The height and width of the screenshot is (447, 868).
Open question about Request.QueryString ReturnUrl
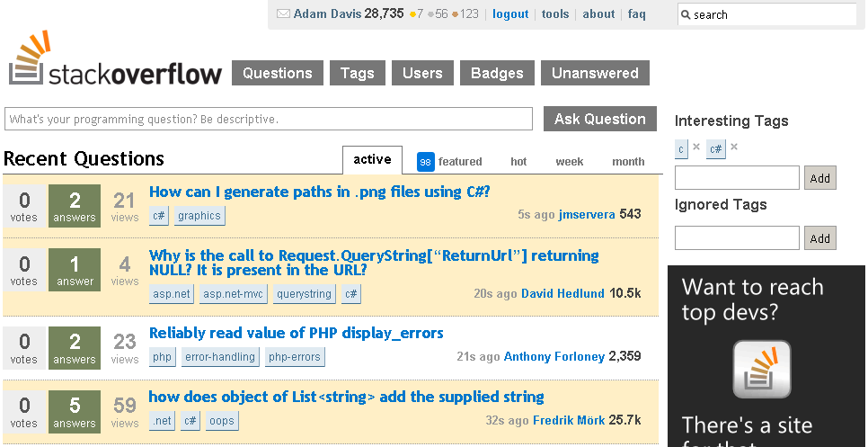coord(374,264)
